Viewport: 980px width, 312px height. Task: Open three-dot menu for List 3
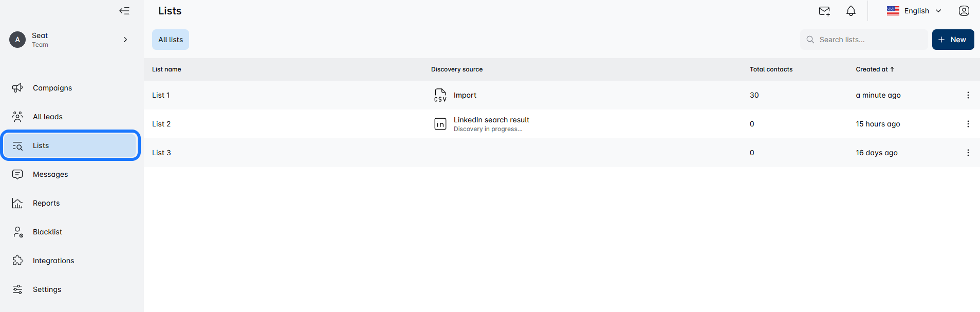968,153
